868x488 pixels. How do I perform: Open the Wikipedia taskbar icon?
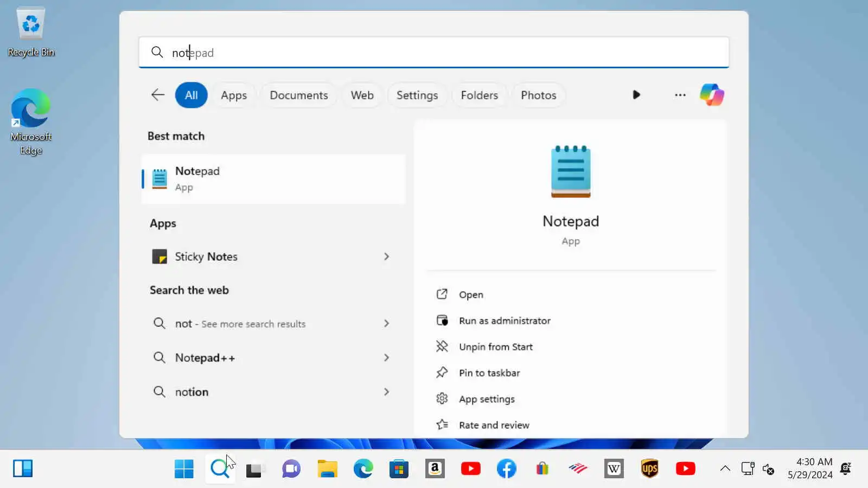tap(614, 468)
